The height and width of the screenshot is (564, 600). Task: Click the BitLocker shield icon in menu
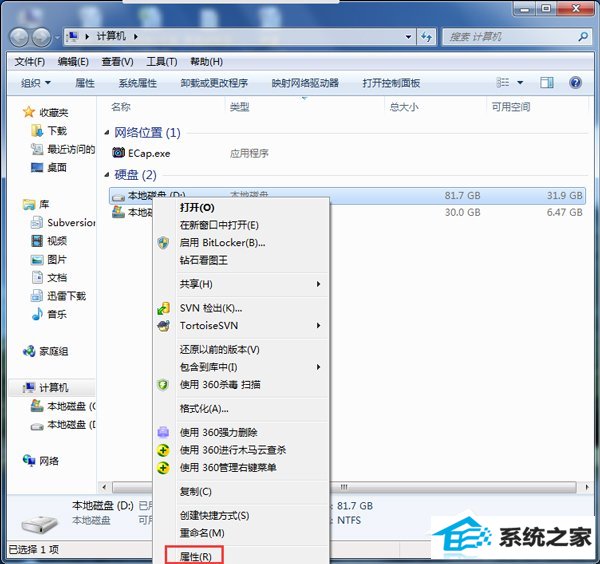click(x=163, y=243)
